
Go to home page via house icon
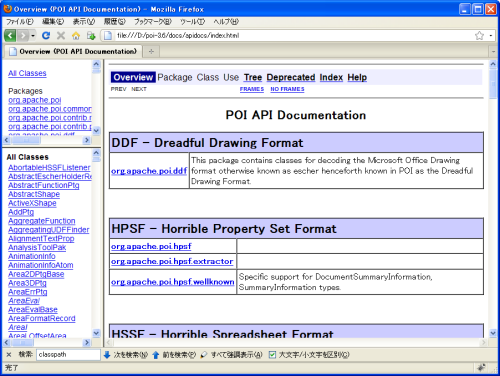76,35
